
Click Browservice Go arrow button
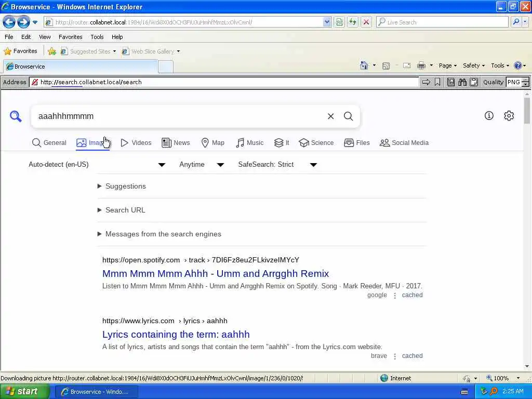tap(426, 82)
